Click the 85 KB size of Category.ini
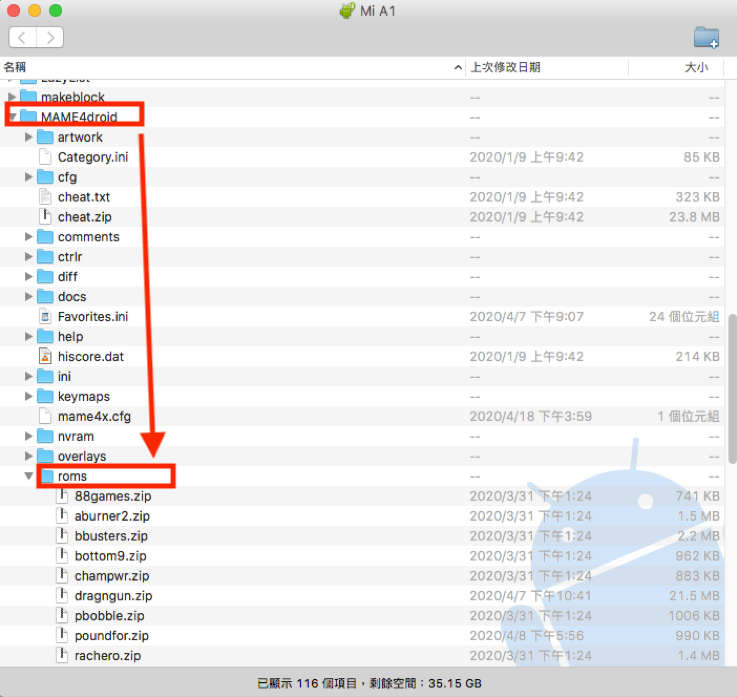The image size is (737, 697). (701, 157)
